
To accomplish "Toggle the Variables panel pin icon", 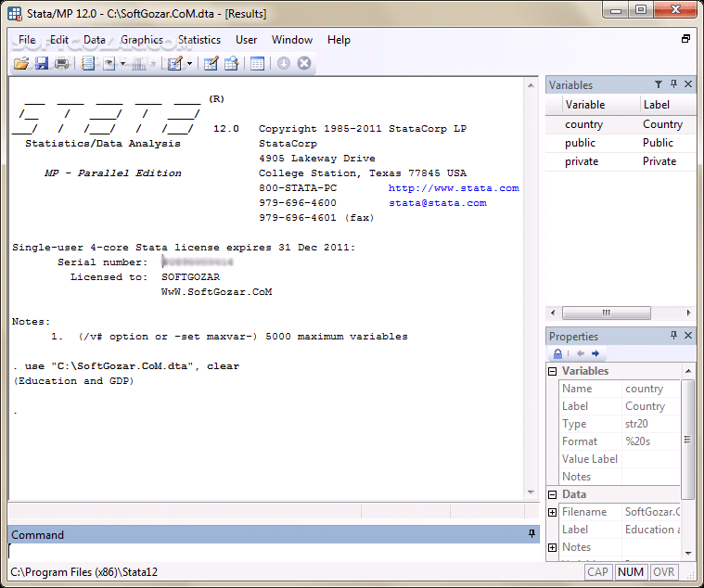I will point(673,84).
